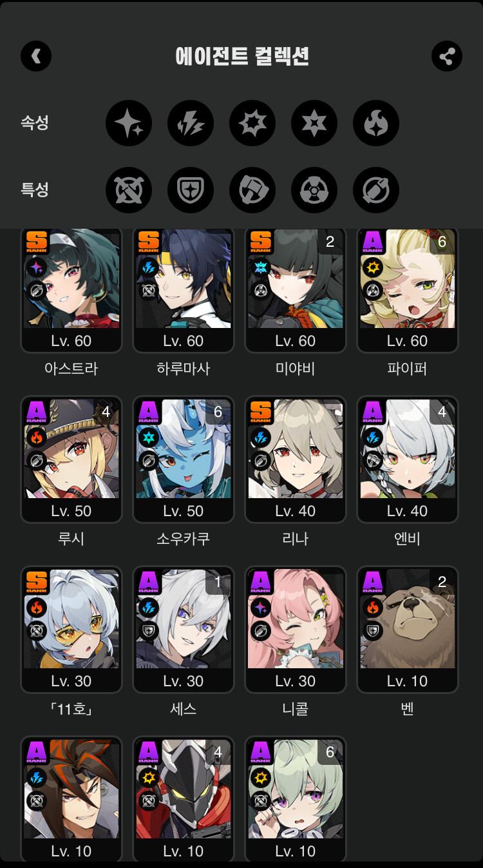The image size is (483, 868).
Task: Filter agents by Physical attribute icon
Action: pyautogui.click(x=252, y=123)
